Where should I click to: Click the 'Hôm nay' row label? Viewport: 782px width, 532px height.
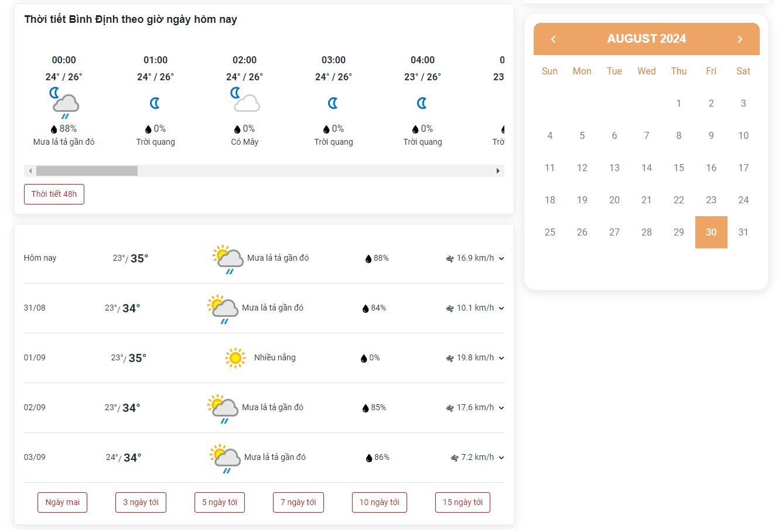tap(40, 258)
